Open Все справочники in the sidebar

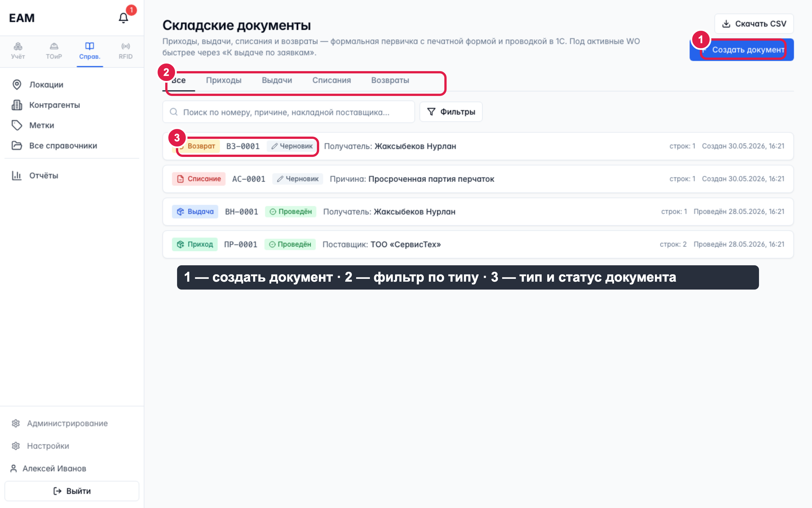pyautogui.click(x=72, y=146)
